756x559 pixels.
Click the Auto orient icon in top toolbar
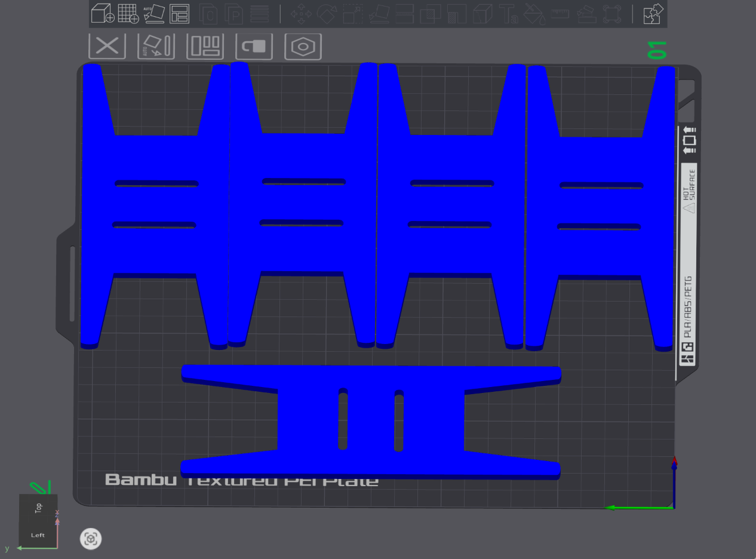coord(154,13)
